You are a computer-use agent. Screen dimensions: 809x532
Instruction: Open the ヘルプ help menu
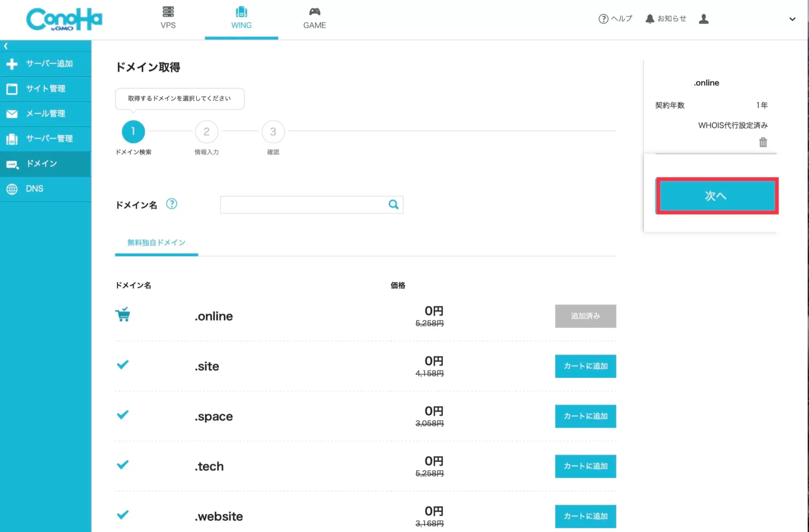pos(615,19)
